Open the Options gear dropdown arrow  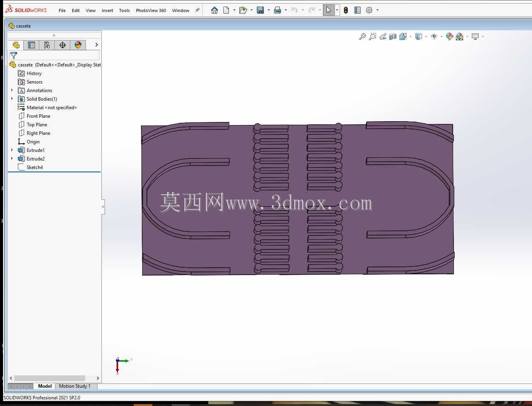(x=377, y=10)
